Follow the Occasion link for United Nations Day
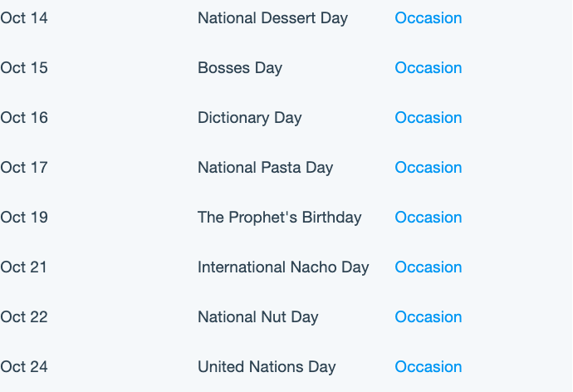 [429, 367]
